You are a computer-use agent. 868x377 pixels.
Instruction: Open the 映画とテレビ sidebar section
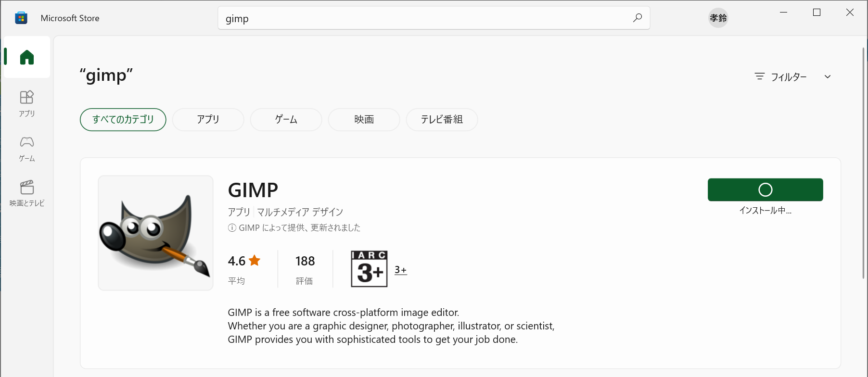pyautogui.click(x=27, y=193)
